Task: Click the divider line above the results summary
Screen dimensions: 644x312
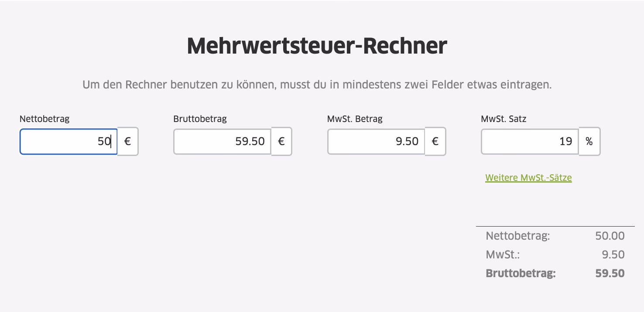Action: (x=555, y=226)
